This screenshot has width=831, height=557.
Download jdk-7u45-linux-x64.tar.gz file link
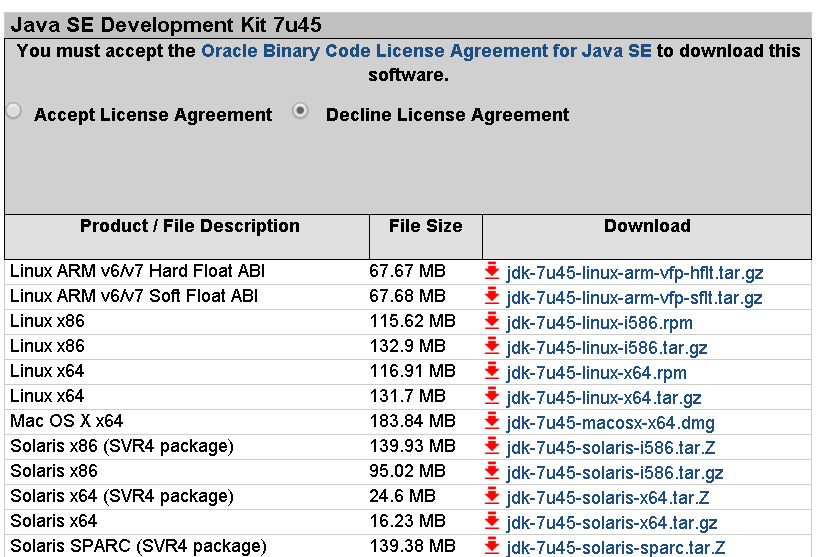coord(604,398)
